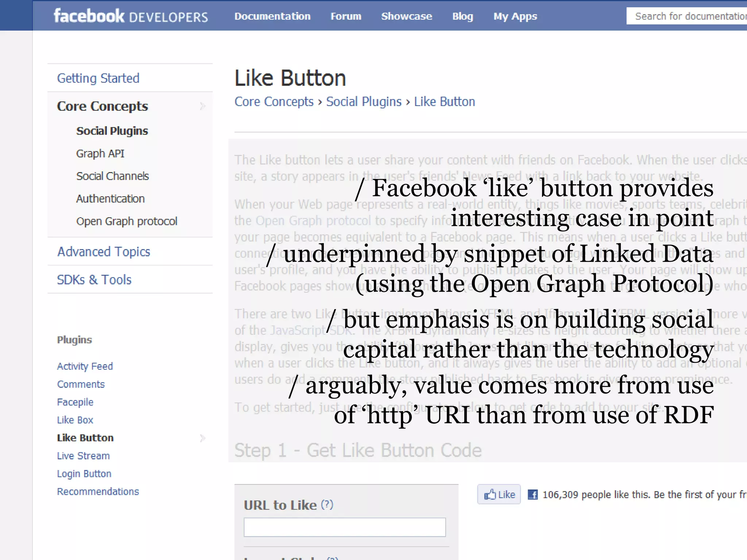
Task: Open Open Graph protocol sidebar item
Action: click(x=127, y=221)
